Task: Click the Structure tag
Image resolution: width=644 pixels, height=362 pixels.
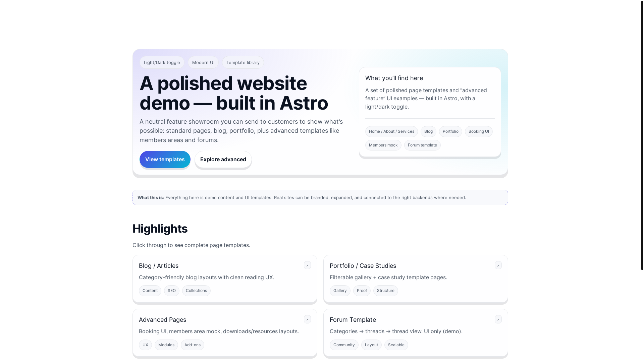Action: (x=386, y=291)
